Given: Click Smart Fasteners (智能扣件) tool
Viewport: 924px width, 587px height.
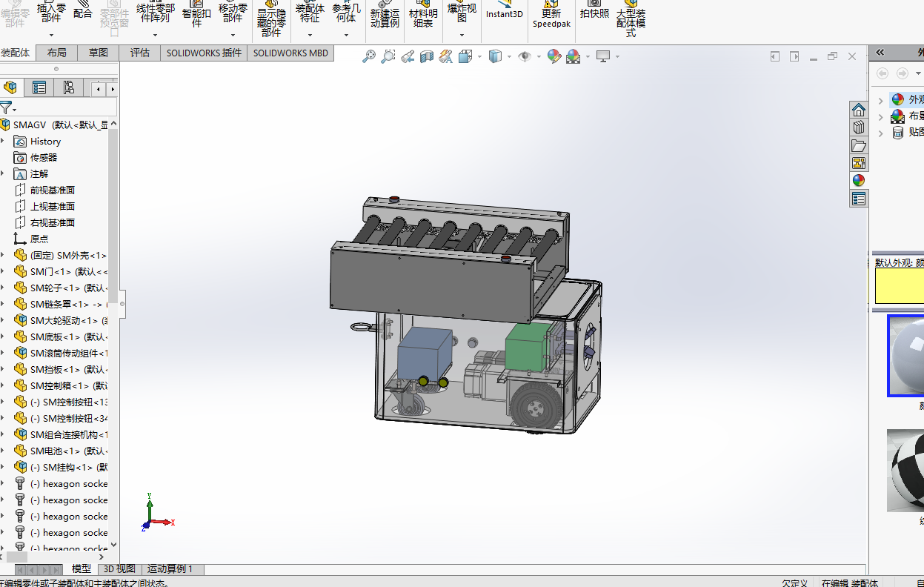Looking at the screenshot, I should (x=196, y=15).
